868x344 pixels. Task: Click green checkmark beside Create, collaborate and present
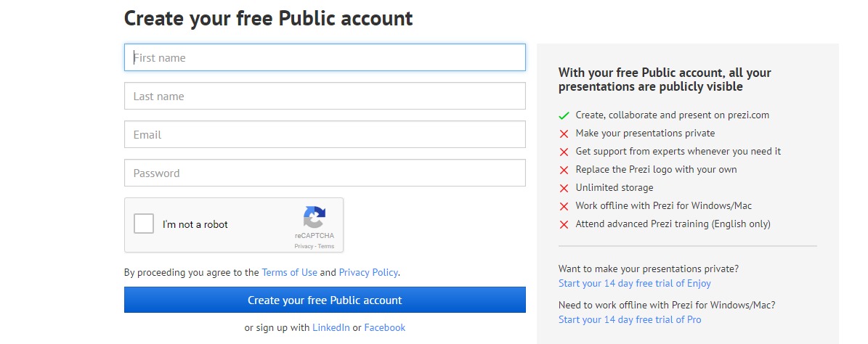pyautogui.click(x=564, y=115)
